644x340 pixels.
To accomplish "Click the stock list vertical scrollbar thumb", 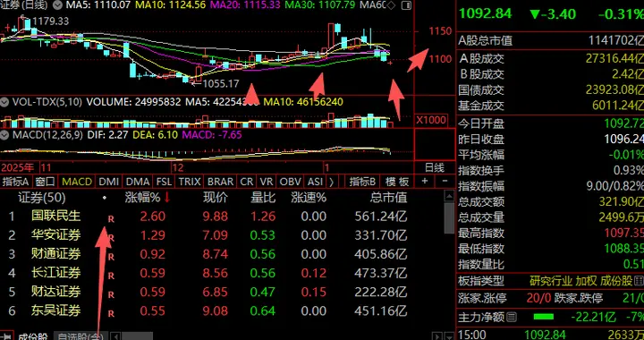I will point(449,217).
